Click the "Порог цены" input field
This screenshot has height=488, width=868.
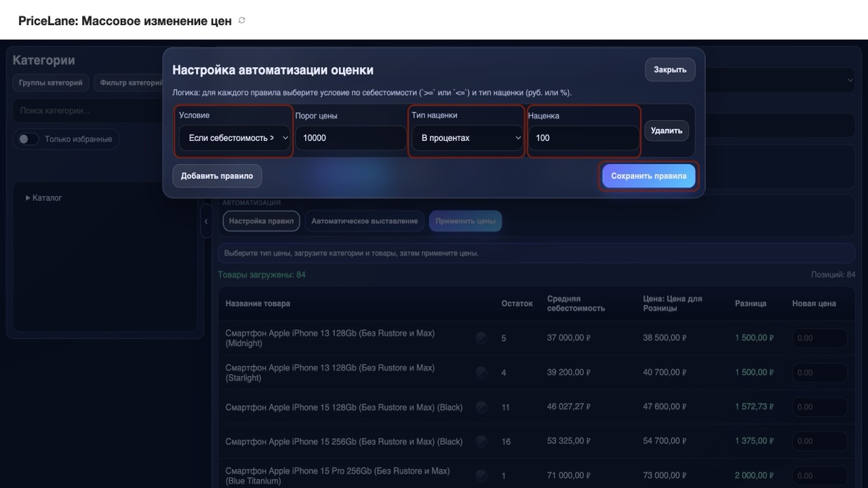pos(351,138)
